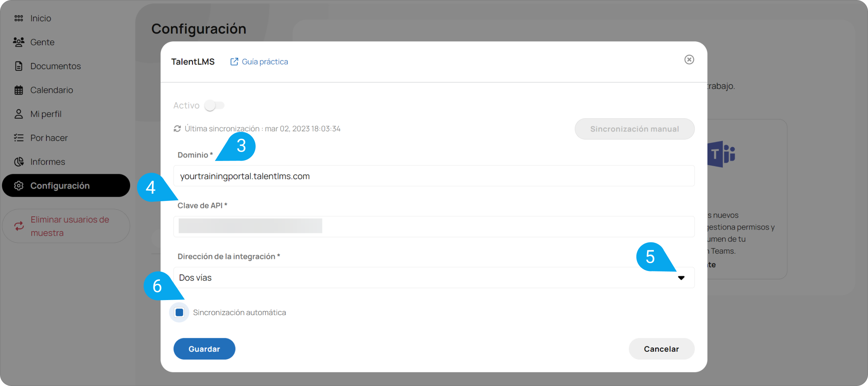Viewport: 868px width, 386px height.
Task: Click the Sincronización automática label text
Action: 239,312
